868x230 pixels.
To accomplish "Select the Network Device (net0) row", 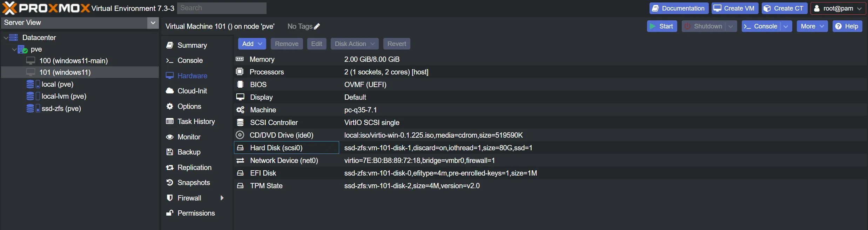I will coord(551,160).
